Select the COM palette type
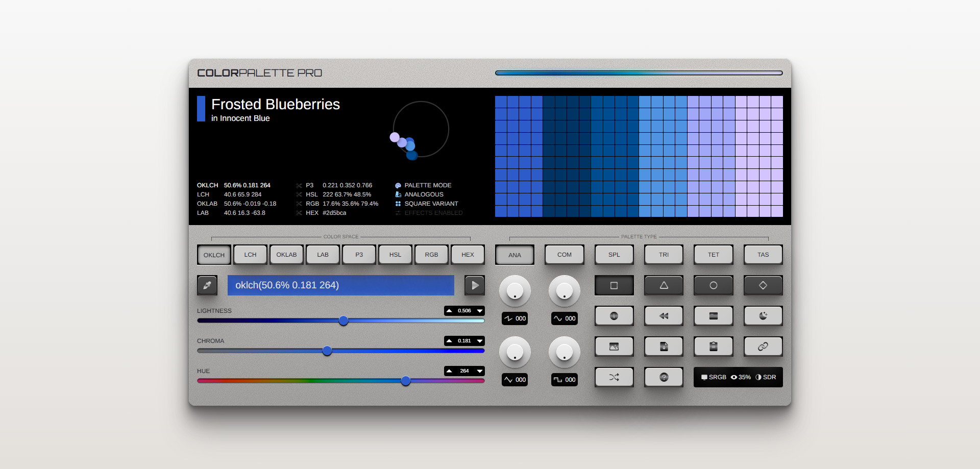The height and width of the screenshot is (469, 980). [x=564, y=254]
